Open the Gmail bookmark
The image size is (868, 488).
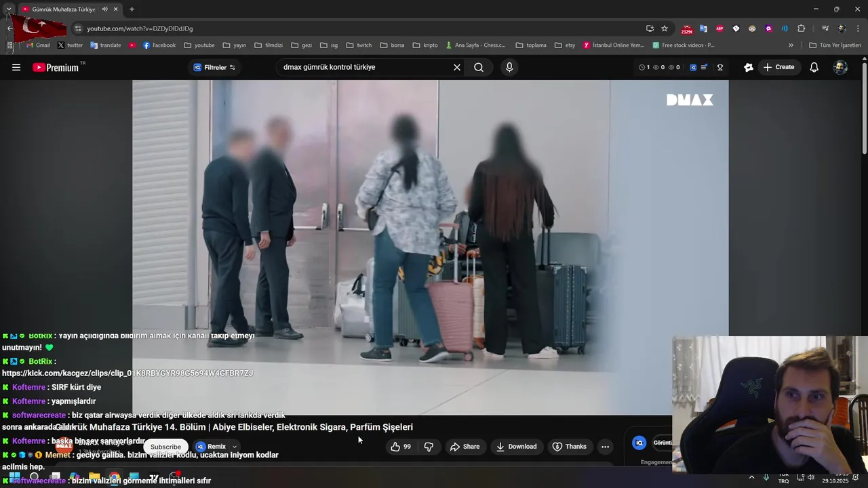(x=38, y=45)
